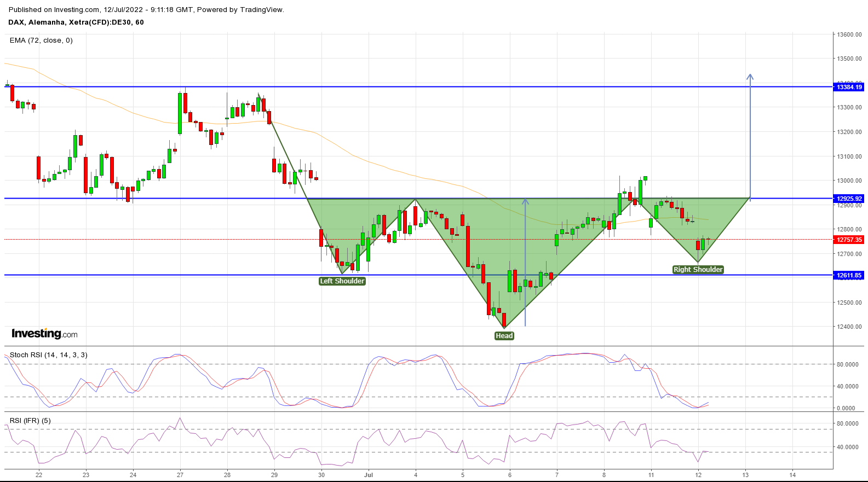The width and height of the screenshot is (868, 482).
Task: Select date 13 on the time axis
Action: point(745,475)
